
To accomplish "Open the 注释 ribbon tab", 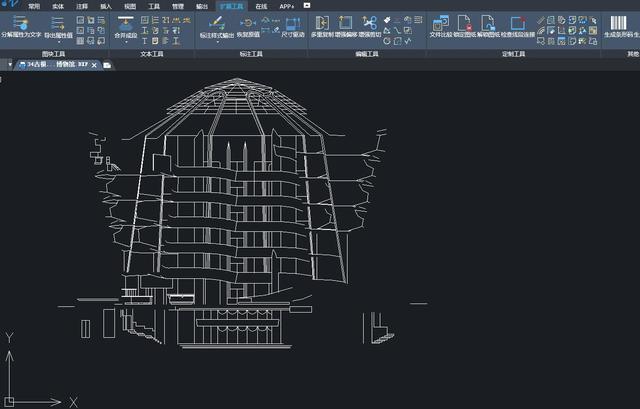I will (x=82, y=7).
